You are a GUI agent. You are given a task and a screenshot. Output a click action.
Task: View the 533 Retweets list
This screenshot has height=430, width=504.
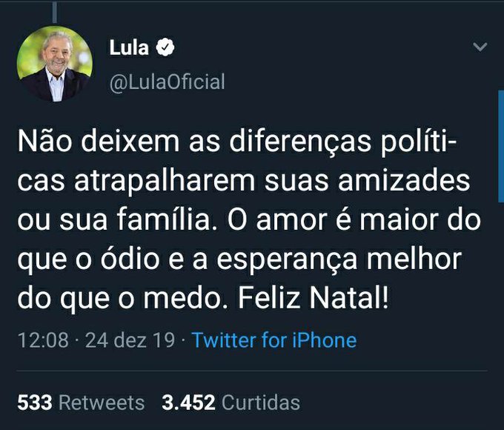click(x=81, y=403)
